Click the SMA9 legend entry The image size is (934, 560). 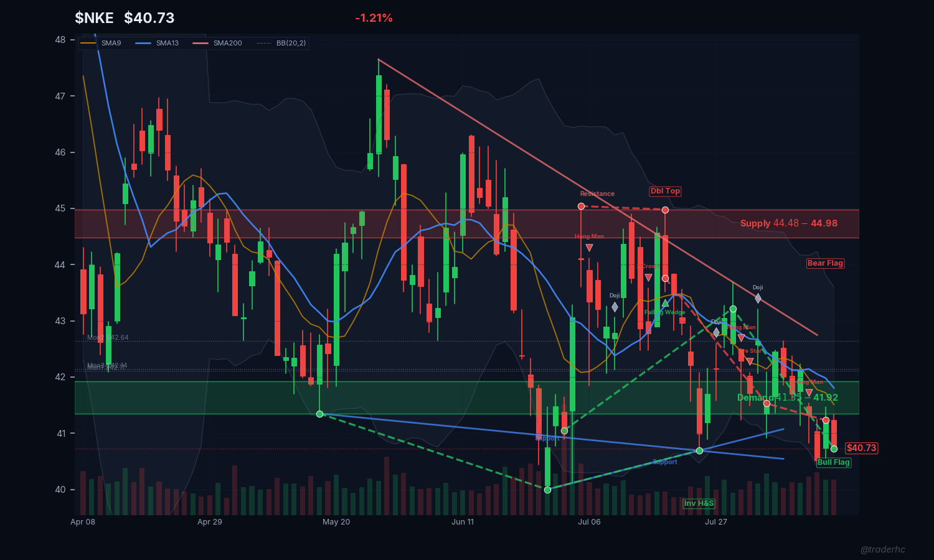coord(101,43)
